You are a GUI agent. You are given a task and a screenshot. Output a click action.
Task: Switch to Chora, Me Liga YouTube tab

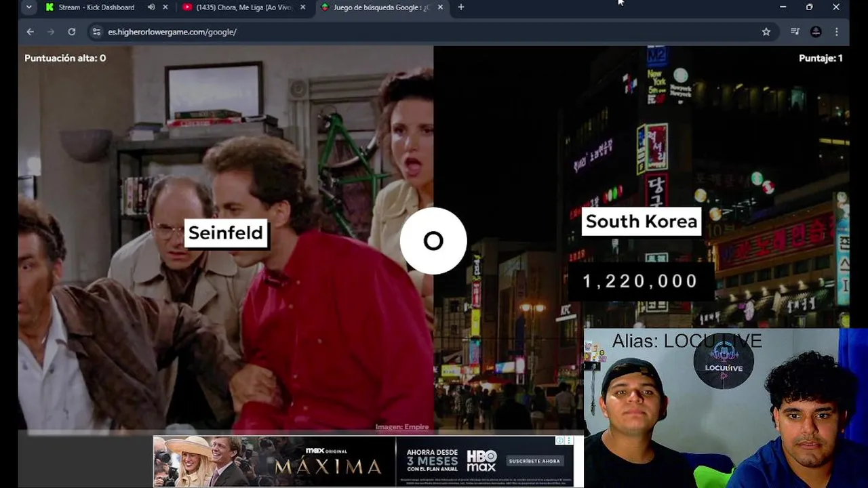tap(237, 7)
